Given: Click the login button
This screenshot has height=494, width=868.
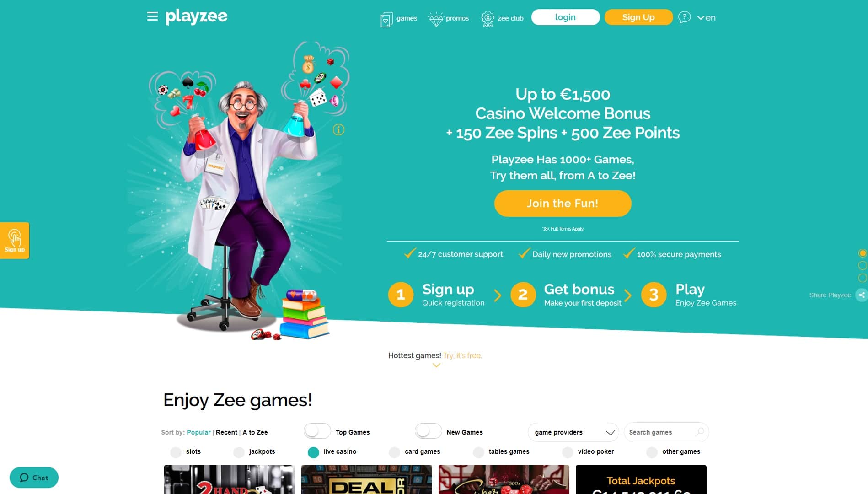Looking at the screenshot, I should coord(565,17).
